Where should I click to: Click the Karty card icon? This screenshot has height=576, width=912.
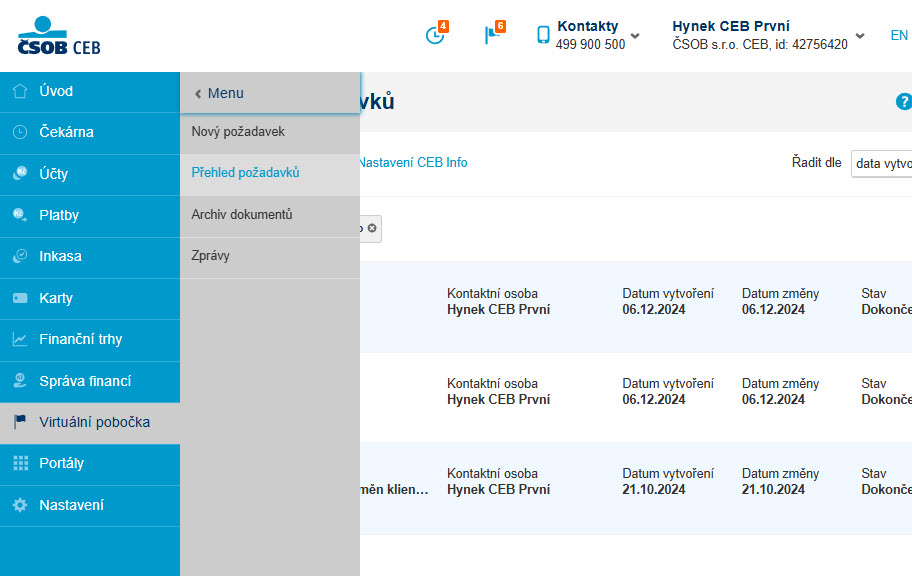click(x=20, y=298)
